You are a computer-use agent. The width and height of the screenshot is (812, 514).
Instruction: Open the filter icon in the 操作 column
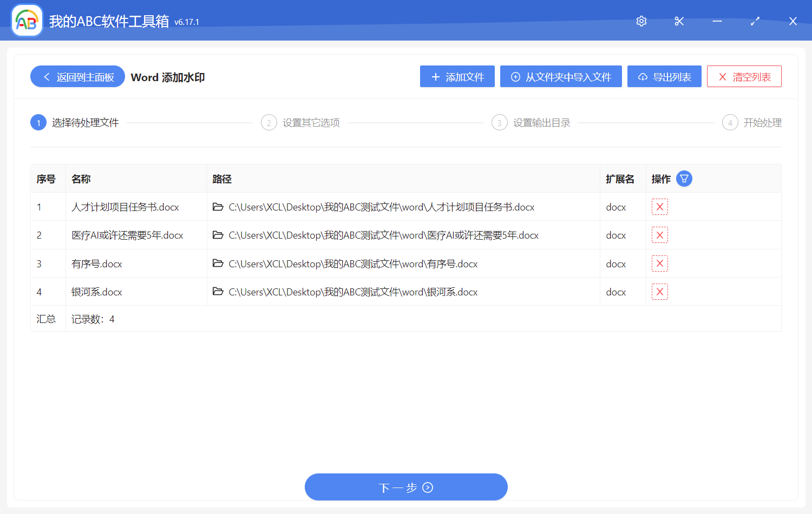coord(684,178)
